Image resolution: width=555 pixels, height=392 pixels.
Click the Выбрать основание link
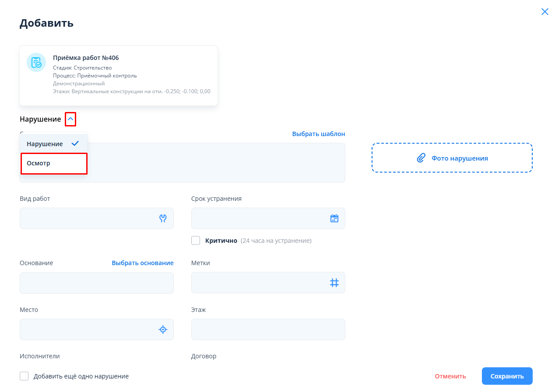coord(142,263)
